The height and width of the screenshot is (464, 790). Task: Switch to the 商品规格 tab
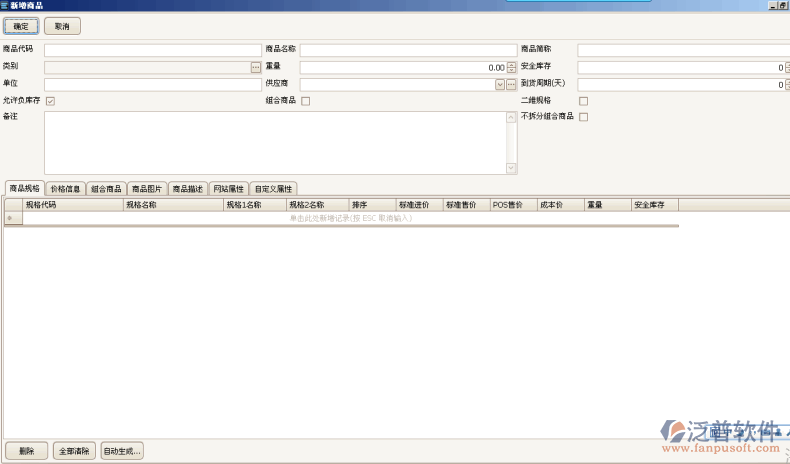click(25, 188)
